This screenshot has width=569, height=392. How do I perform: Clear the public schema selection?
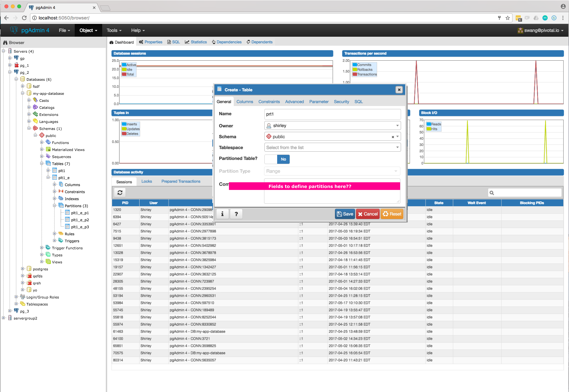393,137
